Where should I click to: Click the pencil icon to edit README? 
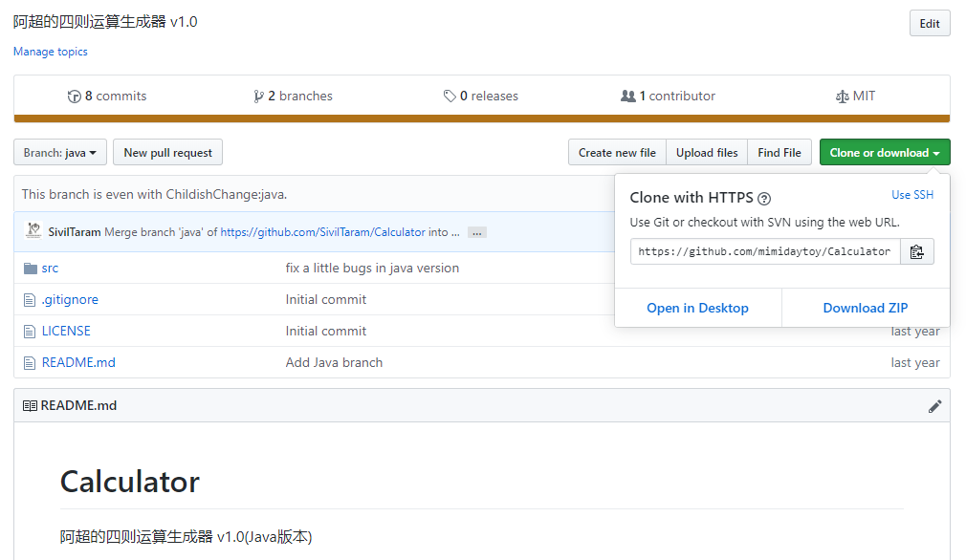coord(934,406)
